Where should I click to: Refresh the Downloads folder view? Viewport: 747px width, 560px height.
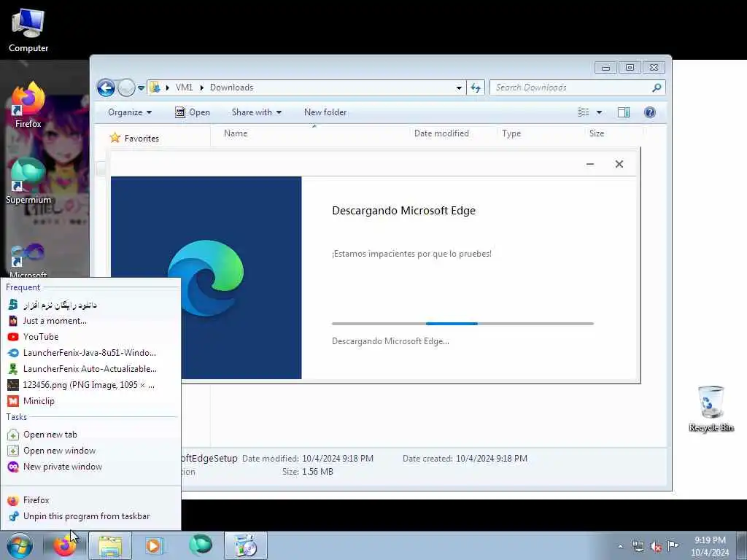[x=476, y=87]
